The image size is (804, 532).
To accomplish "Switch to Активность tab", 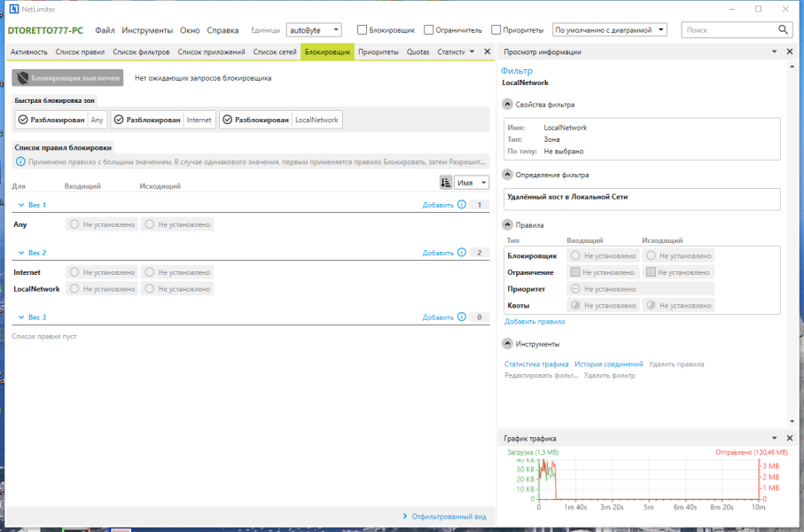I will [28, 51].
